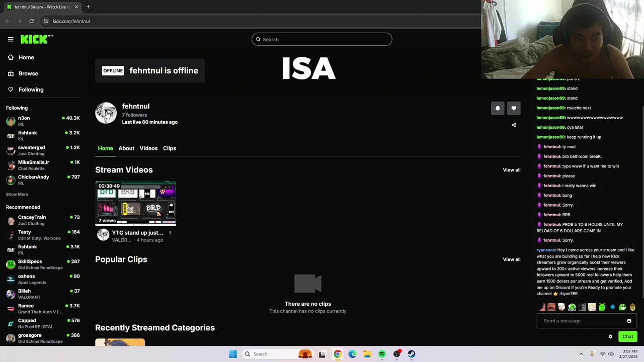Open the volume control in system tray

(611, 354)
